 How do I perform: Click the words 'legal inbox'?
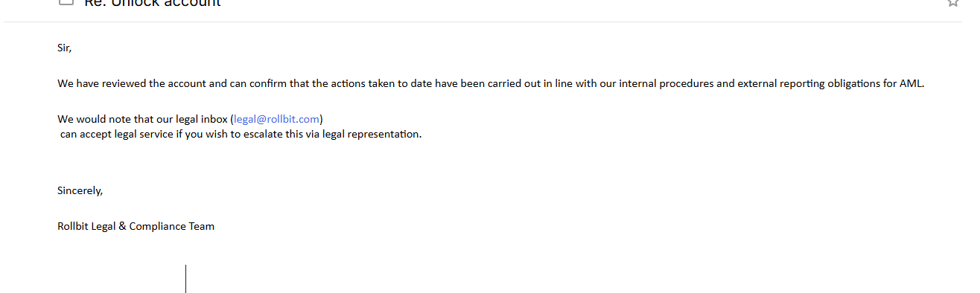202,119
